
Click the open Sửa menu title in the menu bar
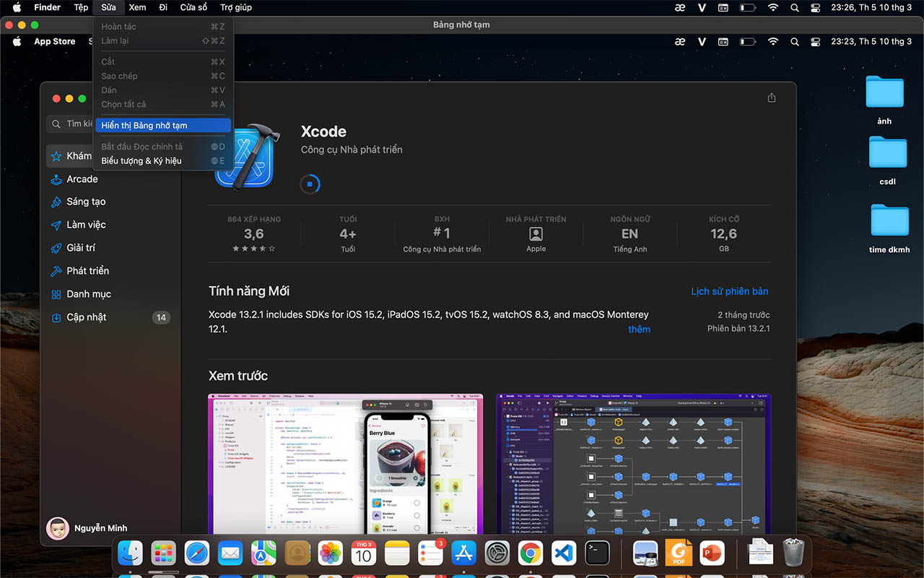[108, 7]
